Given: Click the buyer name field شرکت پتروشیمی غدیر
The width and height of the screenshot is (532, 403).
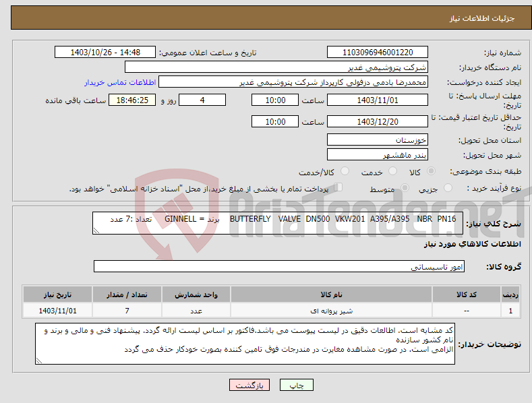Looking at the screenshot, I should [276, 67].
